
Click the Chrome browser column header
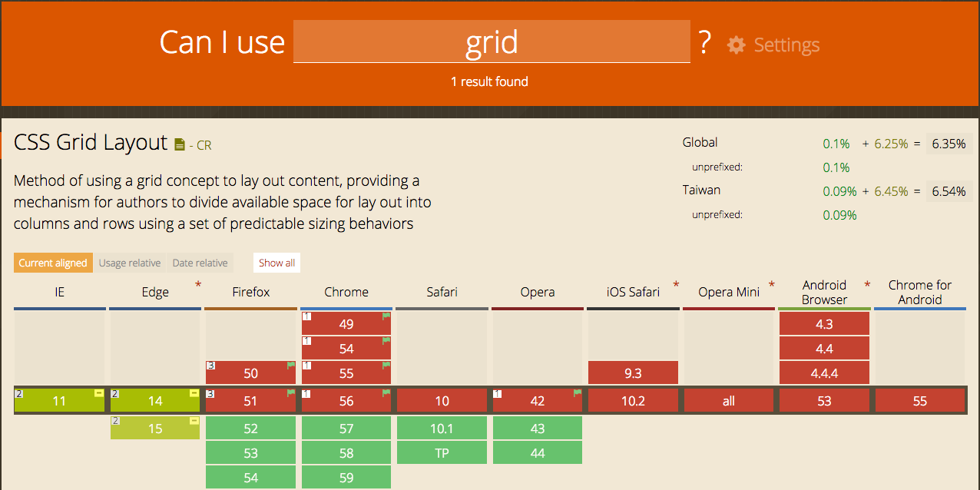346,292
